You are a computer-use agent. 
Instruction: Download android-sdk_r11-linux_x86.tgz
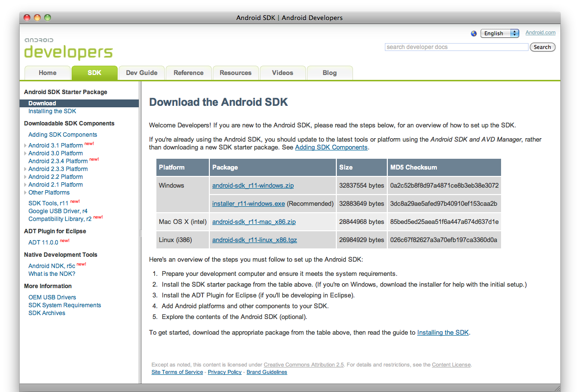click(x=254, y=240)
